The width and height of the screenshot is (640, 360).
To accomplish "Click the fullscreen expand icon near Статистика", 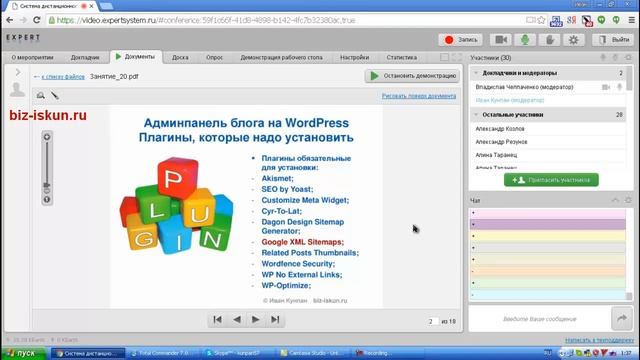I will tap(457, 58).
